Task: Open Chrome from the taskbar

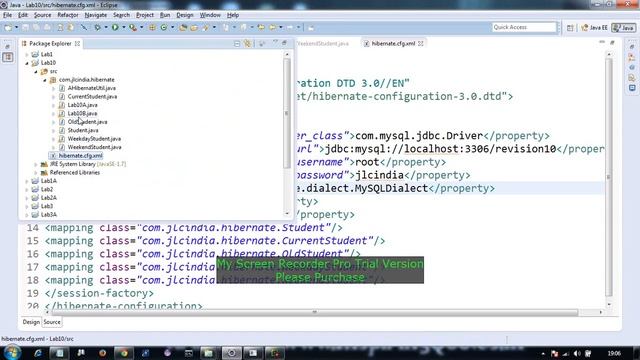Action: click(x=124, y=353)
